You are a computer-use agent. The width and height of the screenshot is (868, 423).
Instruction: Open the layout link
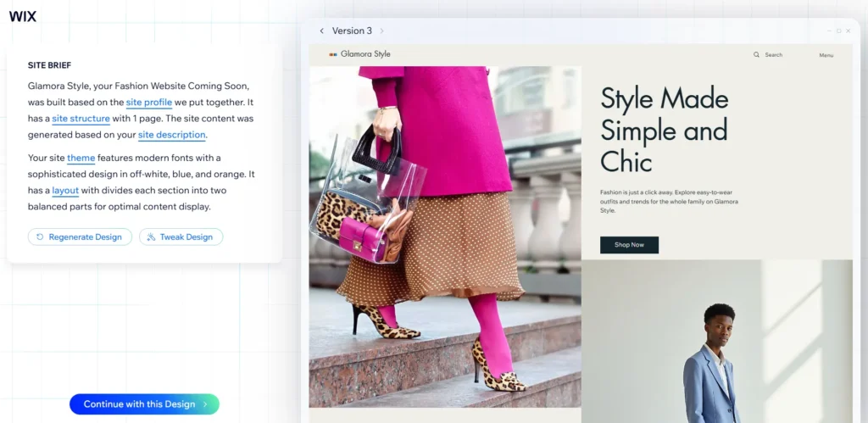click(65, 191)
